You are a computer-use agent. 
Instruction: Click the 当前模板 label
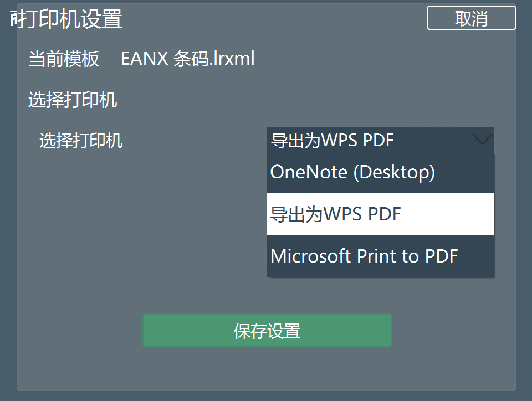[x=64, y=59]
